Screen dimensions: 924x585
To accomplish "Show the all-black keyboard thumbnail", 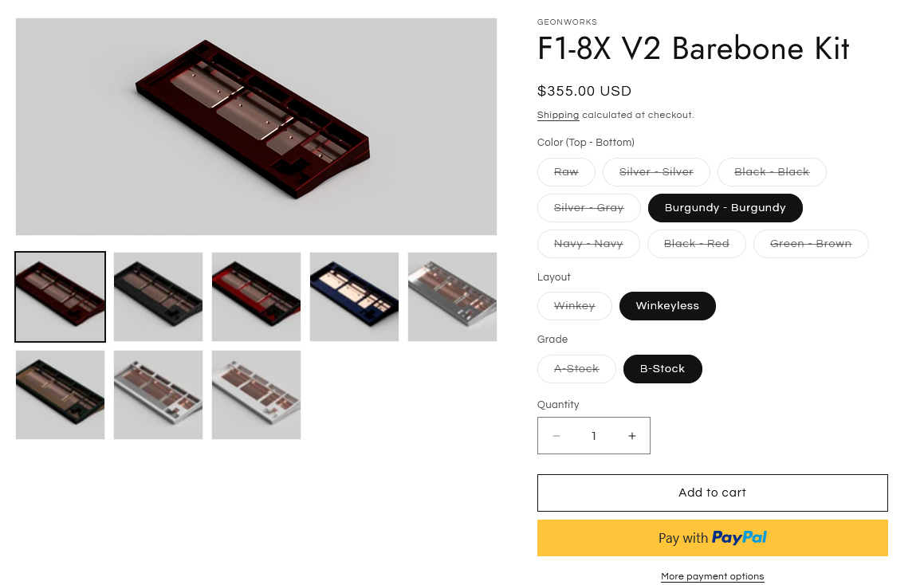I will pos(158,297).
